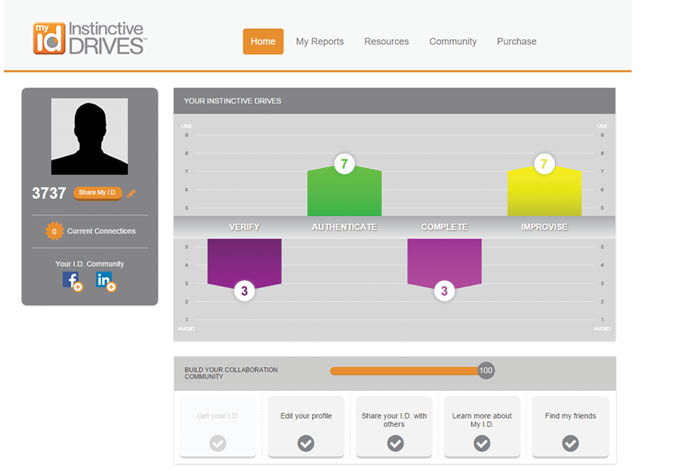Click the orange collaboration progress bar

(404, 371)
